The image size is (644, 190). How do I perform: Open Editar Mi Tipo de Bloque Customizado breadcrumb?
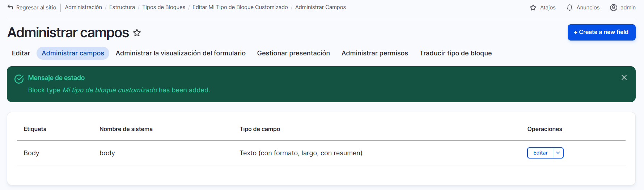tap(240, 7)
